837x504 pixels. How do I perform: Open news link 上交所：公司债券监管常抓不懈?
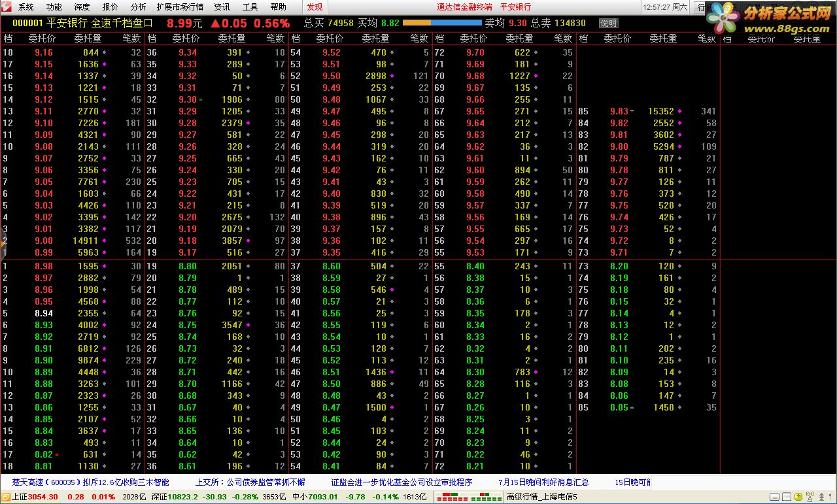(x=250, y=482)
